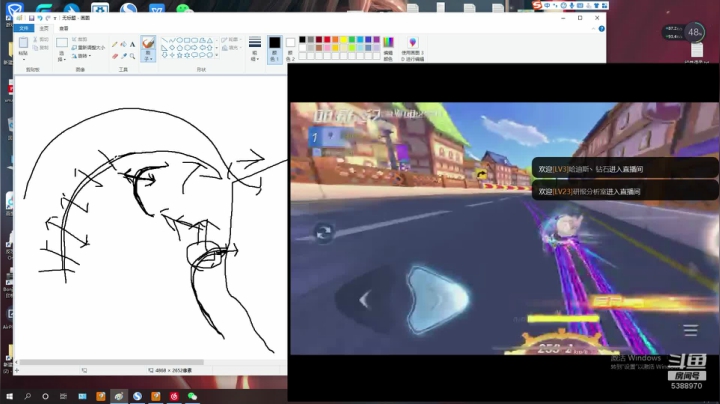Click Undo in quick access toolbar

pos(39,18)
